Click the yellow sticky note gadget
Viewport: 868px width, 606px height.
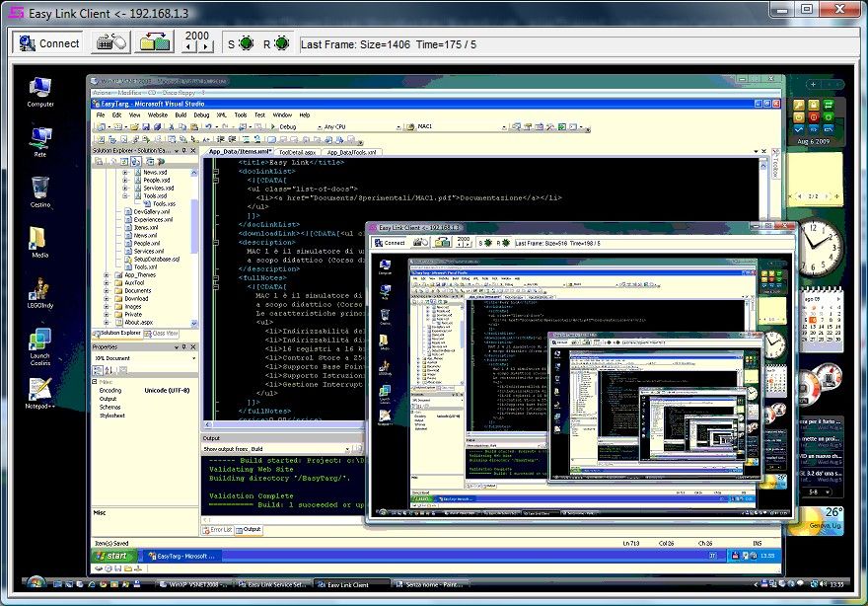point(816,178)
